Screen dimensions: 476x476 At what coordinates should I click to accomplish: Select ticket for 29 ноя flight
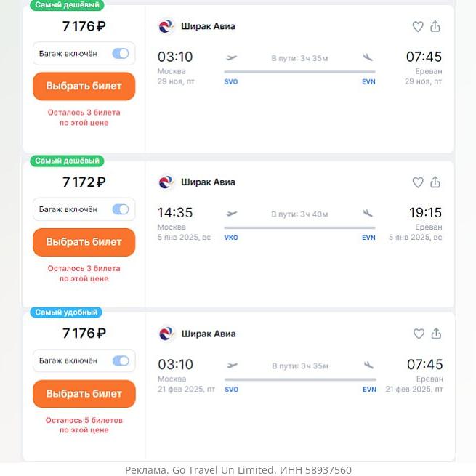(84, 86)
